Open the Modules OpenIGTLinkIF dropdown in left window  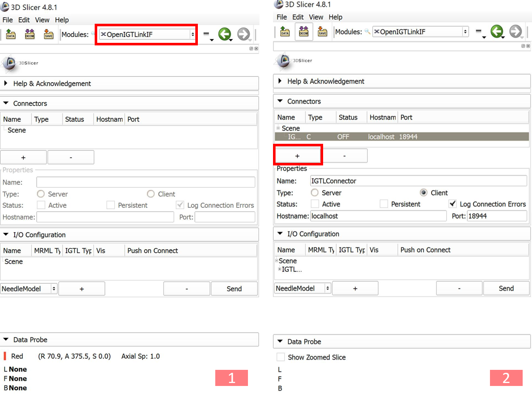[x=147, y=34]
